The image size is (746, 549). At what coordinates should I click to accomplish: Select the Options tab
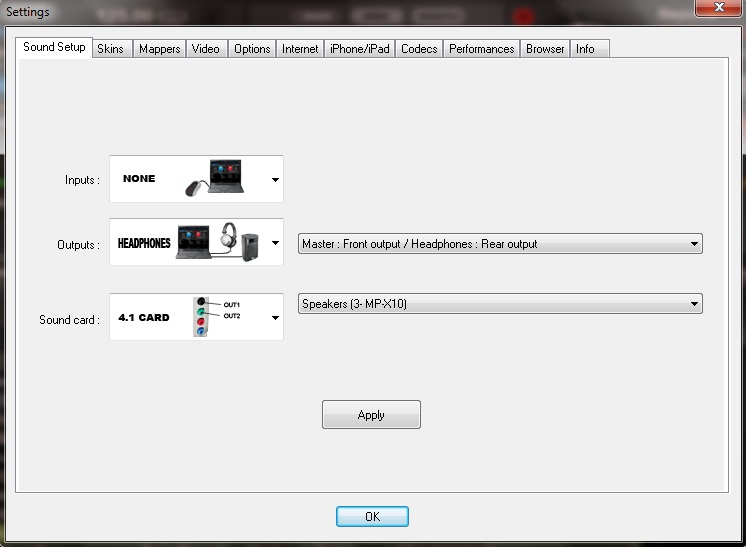(x=252, y=49)
